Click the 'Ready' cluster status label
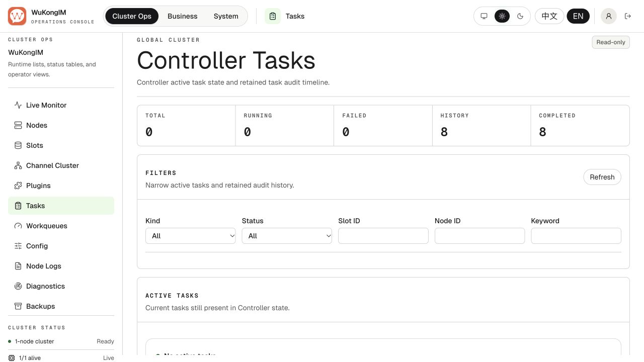 click(105, 341)
